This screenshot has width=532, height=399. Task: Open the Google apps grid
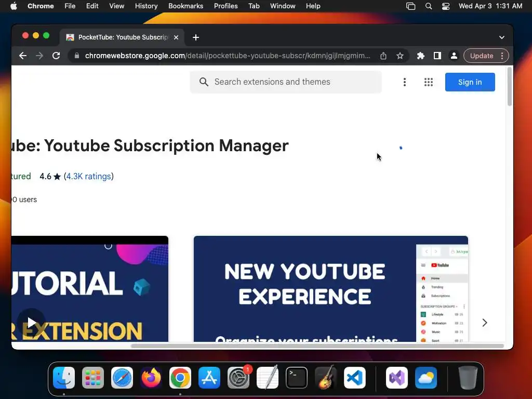click(x=429, y=82)
